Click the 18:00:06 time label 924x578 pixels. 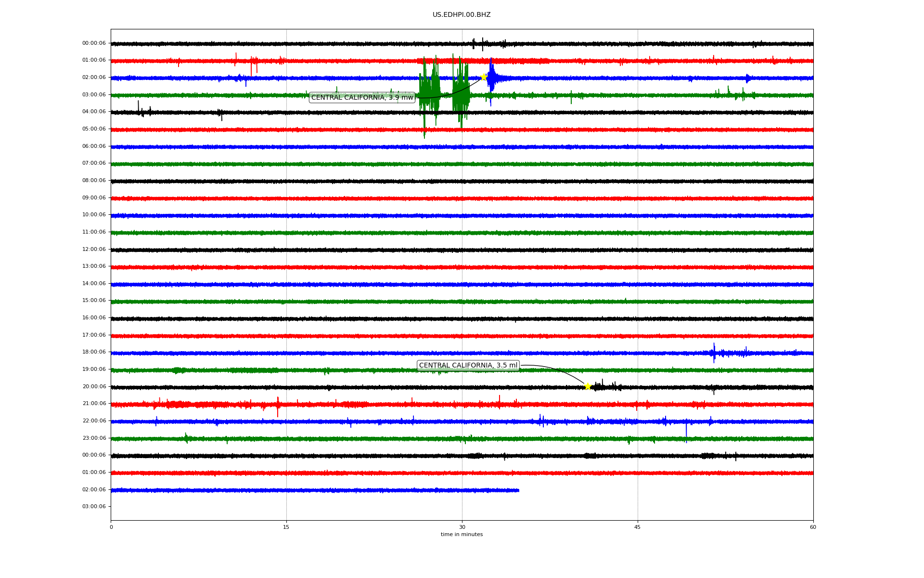94,352
